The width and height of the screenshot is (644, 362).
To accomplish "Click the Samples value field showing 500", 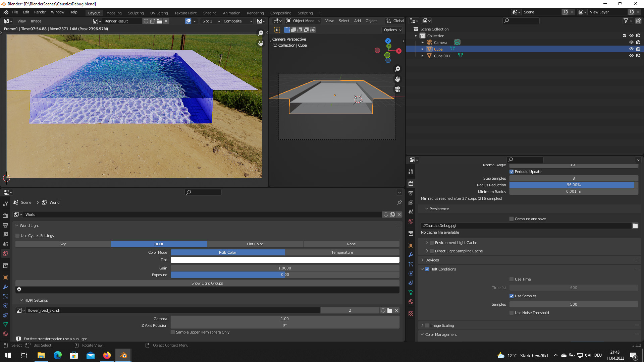I will [x=573, y=304].
